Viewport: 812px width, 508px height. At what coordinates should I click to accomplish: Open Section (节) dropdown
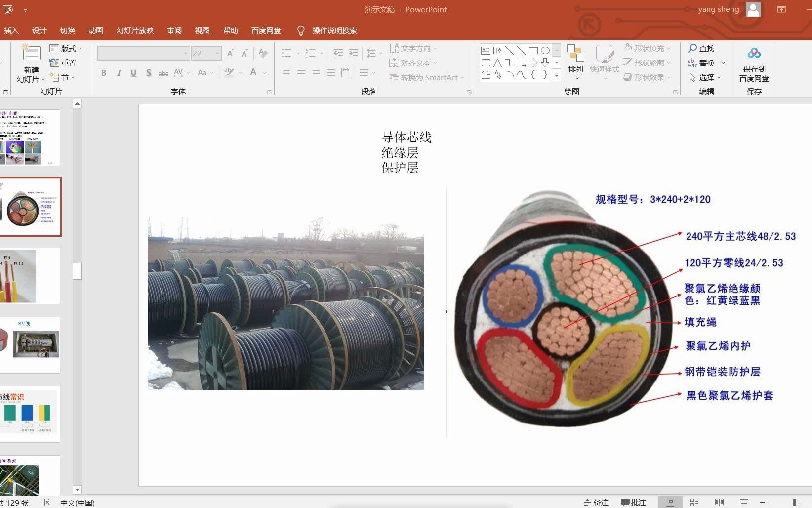pos(63,77)
